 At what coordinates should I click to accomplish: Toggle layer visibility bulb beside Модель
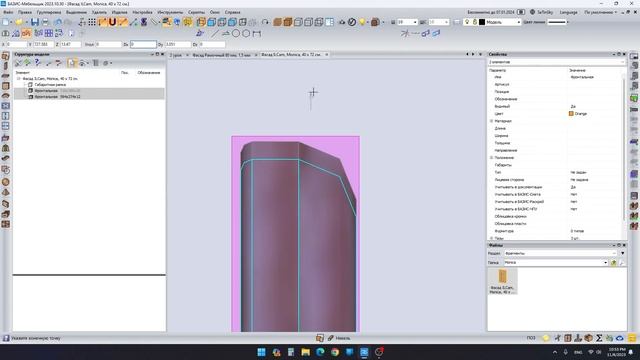tap(467, 22)
